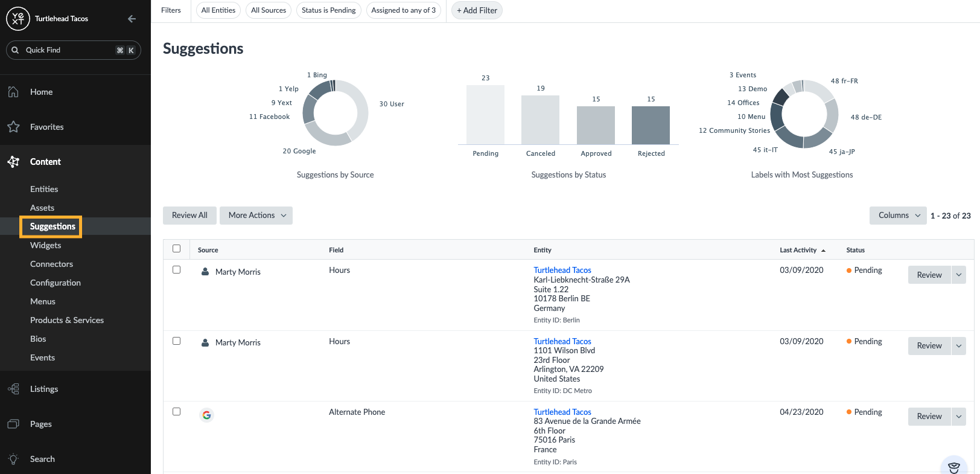Open Events in the sidebar
Image resolution: width=980 pixels, height=474 pixels.
pyautogui.click(x=42, y=357)
